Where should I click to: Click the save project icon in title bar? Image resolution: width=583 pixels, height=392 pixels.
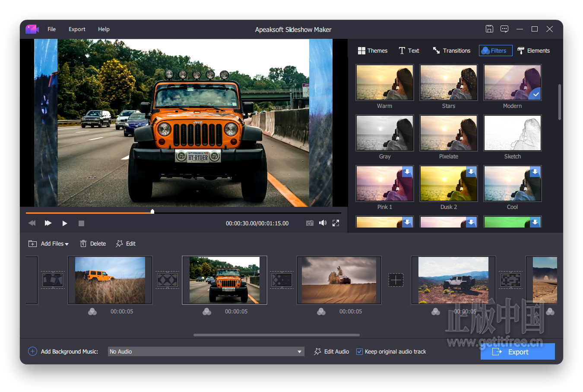coord(489,29)
